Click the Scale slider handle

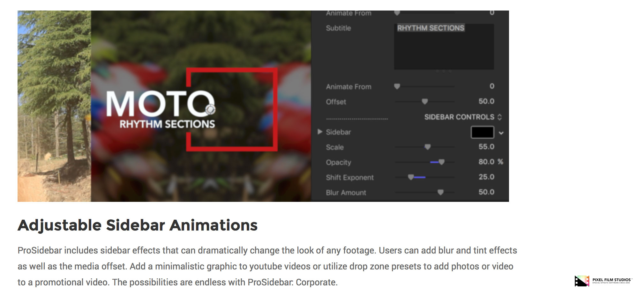427,147
